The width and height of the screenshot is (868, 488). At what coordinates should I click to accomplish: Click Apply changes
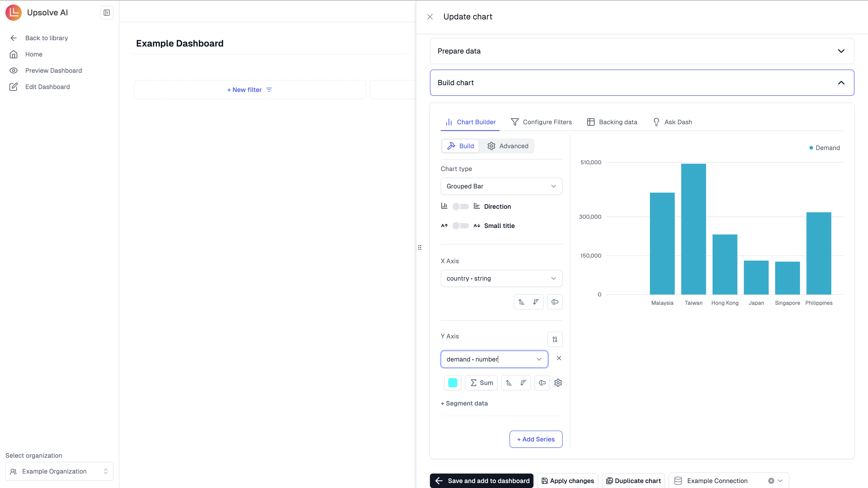(568, 481)
